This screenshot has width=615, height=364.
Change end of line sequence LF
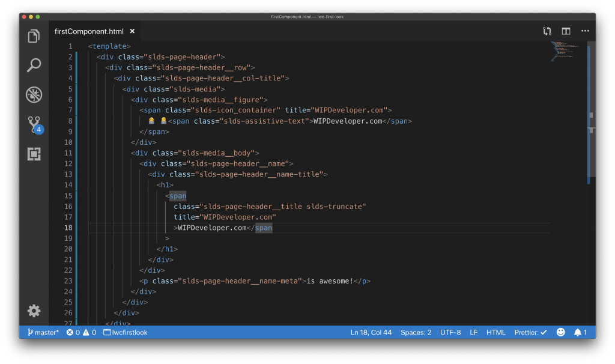(x=473, y=332)
